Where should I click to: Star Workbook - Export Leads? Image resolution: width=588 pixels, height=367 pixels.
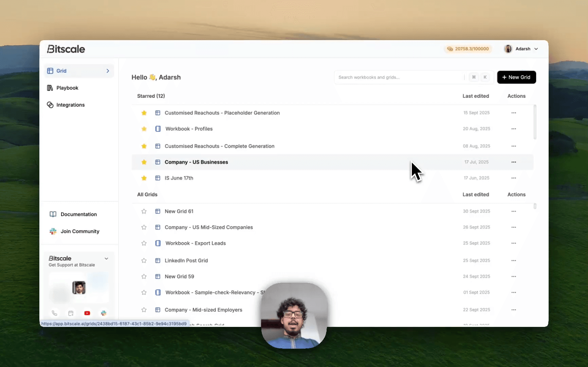(x=144, y=243)
